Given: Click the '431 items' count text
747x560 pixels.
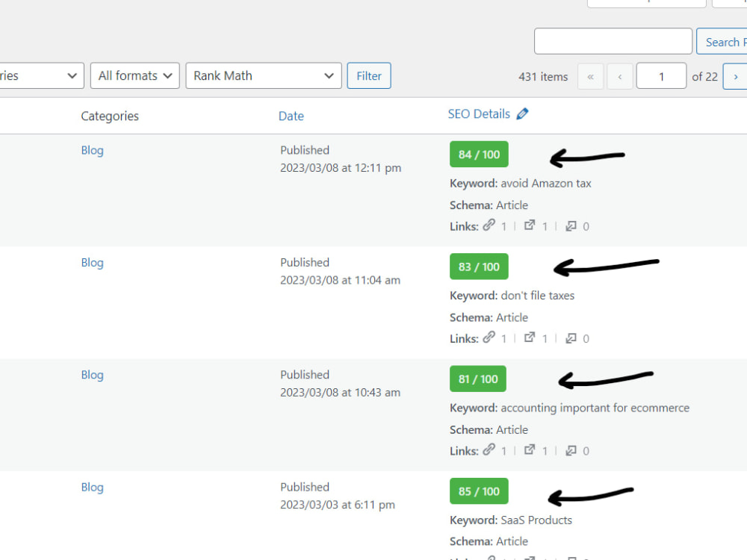Looking at the screenshot, I should pyautogui.click(x=543, y=77).
